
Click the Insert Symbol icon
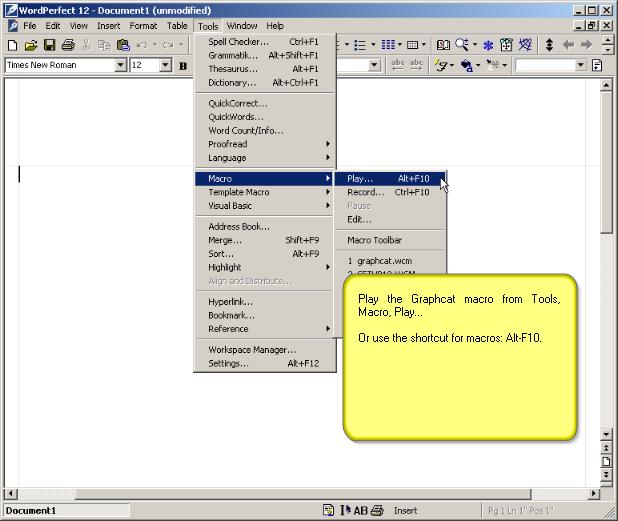(x=492, y=65)
